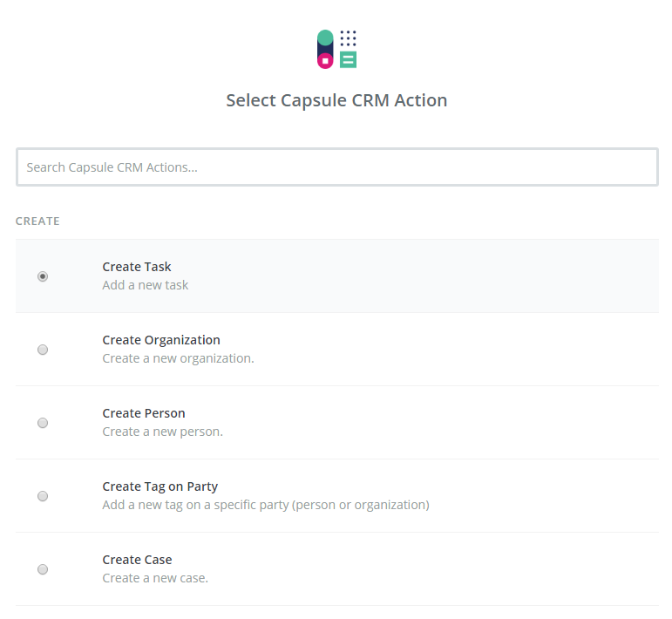Pick the Create Tag on Party radio button

(x=43, y=496)
